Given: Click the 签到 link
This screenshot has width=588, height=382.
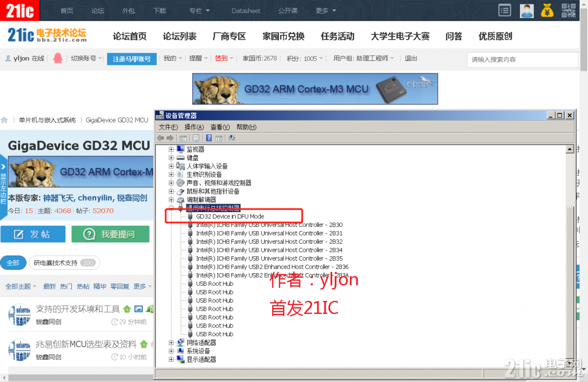Looking at the screenshot, I should [221, 58].
